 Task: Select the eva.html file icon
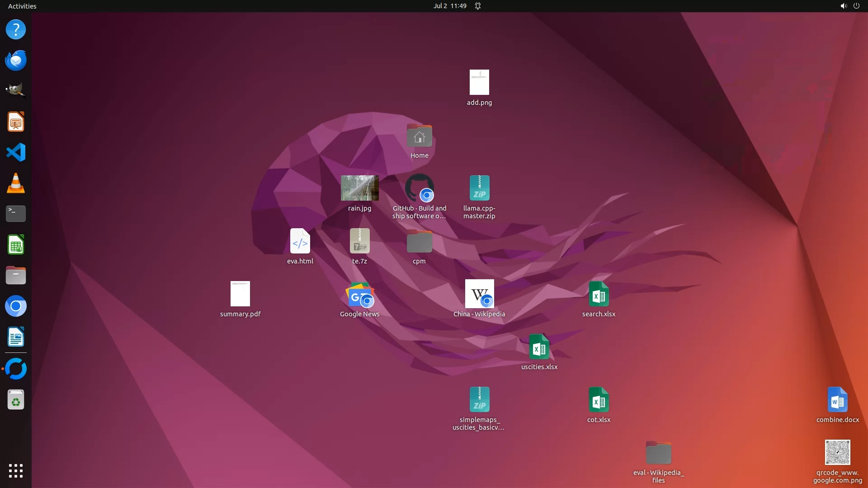[300, 241]
